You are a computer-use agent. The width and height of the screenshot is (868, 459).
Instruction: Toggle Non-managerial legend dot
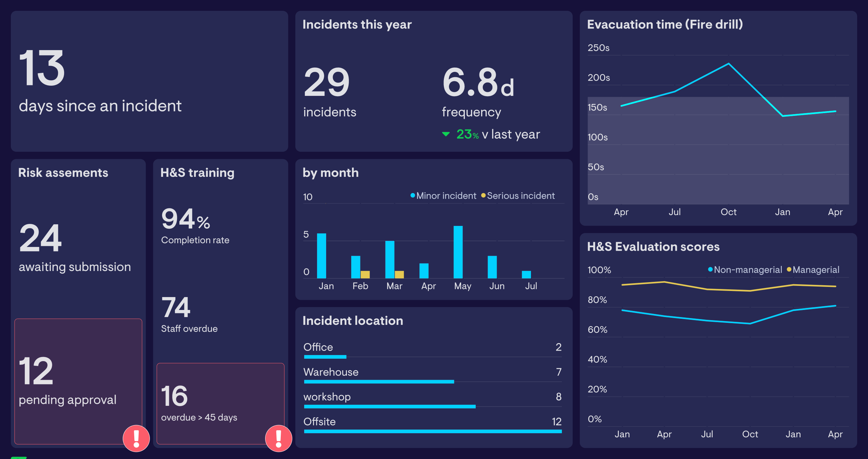point(710,270)
